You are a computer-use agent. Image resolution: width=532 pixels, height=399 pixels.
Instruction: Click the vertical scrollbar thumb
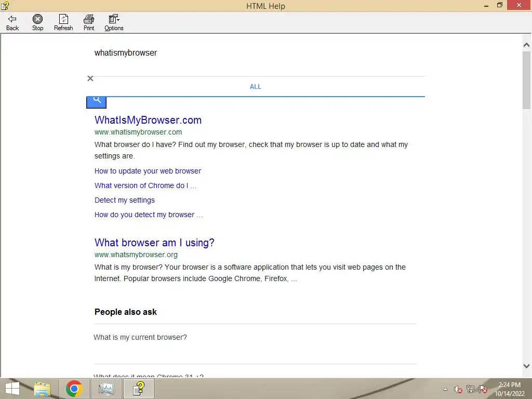coord(526,80)
